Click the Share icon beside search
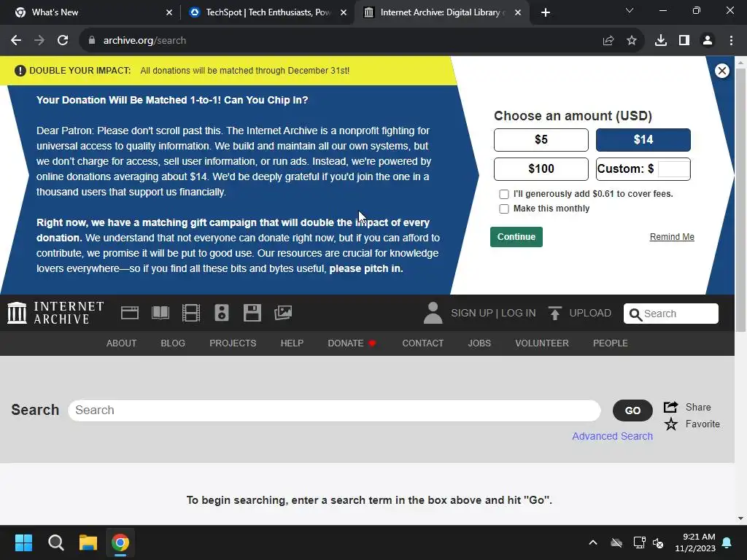Image resolution: width=747 pixels, height=560 pixels. tap(671, 407)
